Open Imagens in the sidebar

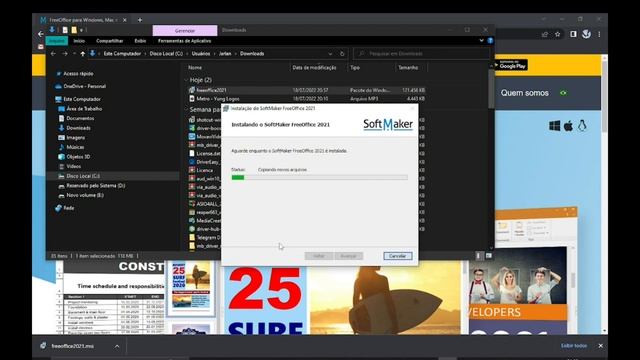76,138
